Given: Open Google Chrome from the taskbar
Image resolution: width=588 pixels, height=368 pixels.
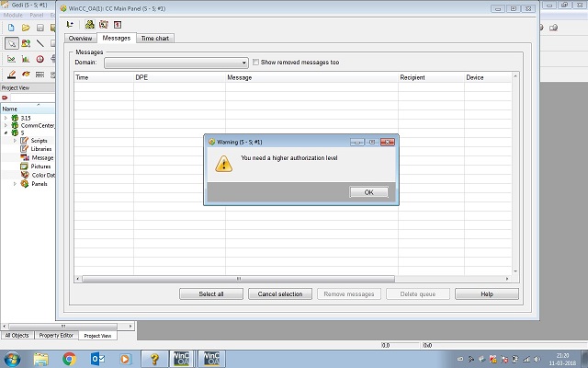Looking at the screenshot, I should click(x=69, y=358).
